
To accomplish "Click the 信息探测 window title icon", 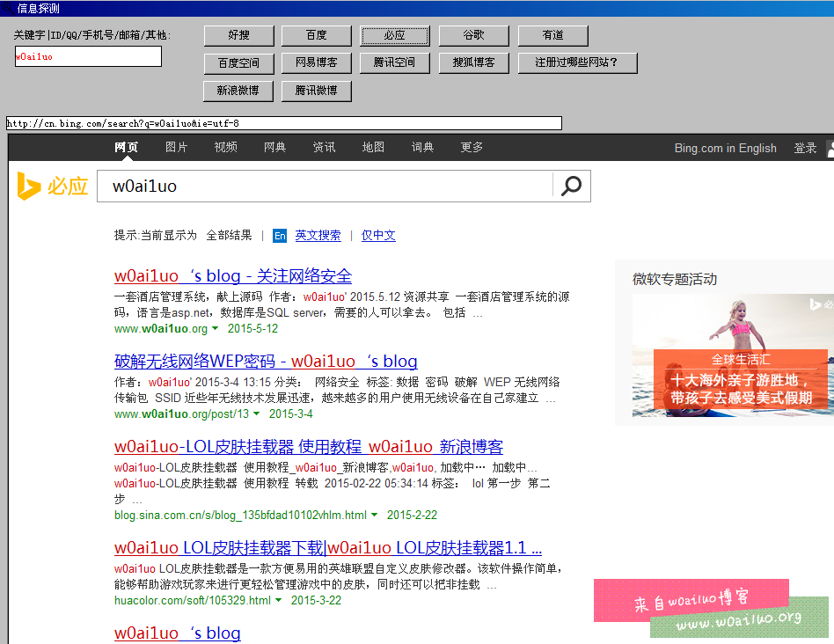I will coord(7,7).
